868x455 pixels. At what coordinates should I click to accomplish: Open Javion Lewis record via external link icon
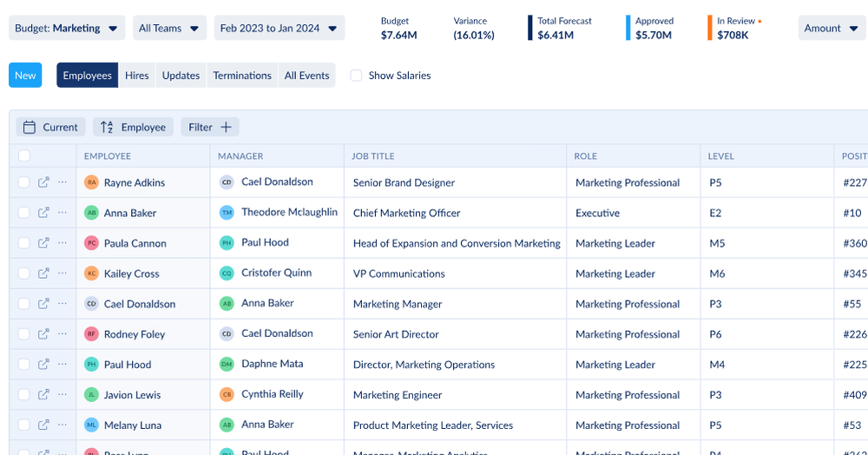point(43,395)
